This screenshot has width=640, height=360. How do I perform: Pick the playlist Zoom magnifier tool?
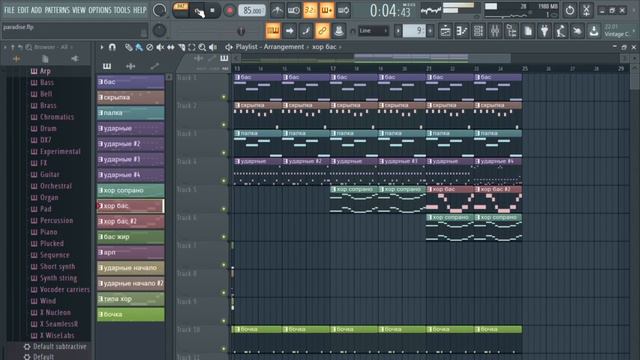click(x=202, y=47)
